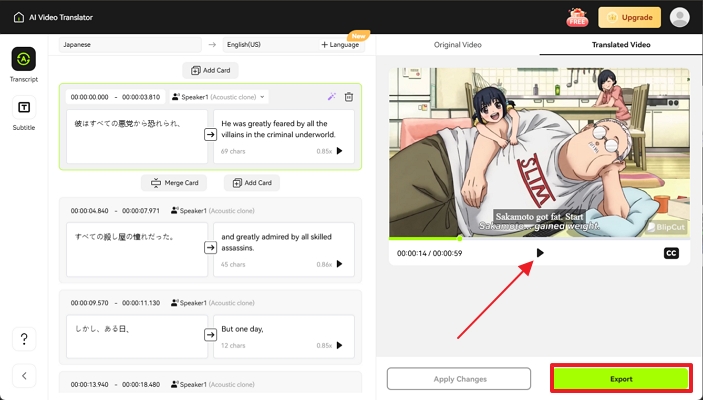
Task: Click Japanese text of the first card
Action: pos(127,123)
